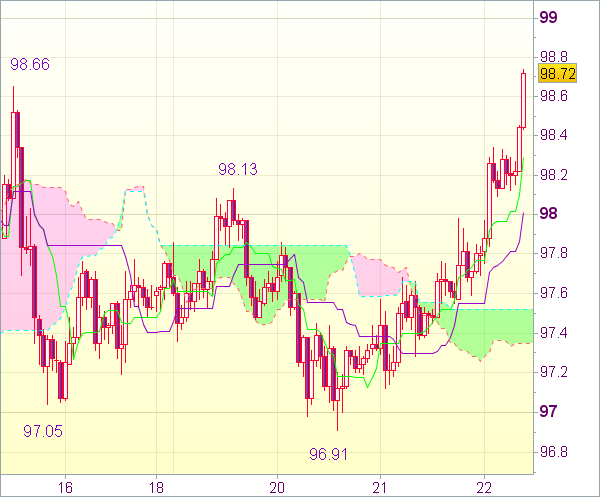Click the 98.6 price axis label
This screenshot has height=497, width=600.
point(553,96)
